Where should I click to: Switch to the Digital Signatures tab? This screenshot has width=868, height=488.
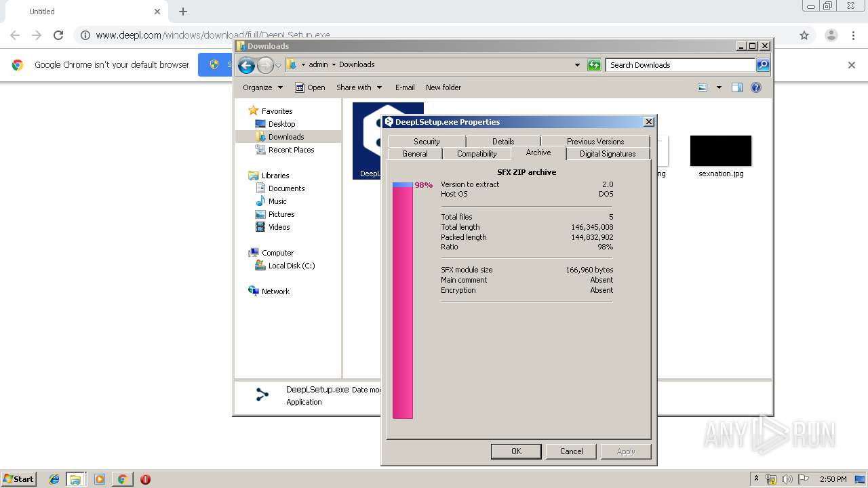(x=608, y=154)
